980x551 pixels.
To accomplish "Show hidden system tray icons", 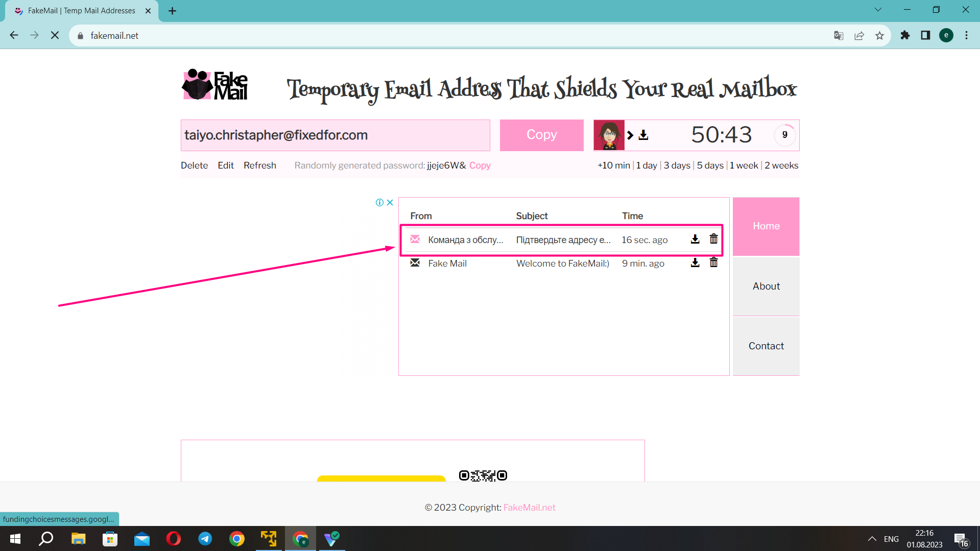I will (x=872, y=539).
